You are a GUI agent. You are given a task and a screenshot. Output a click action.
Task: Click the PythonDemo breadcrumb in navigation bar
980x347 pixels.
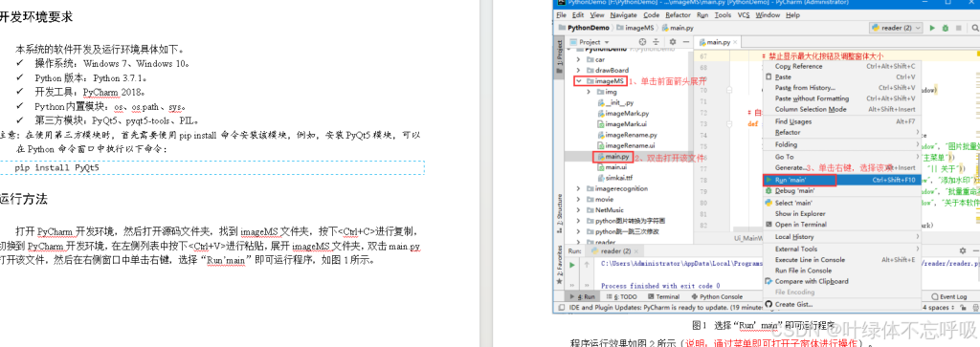pos(583,28)
